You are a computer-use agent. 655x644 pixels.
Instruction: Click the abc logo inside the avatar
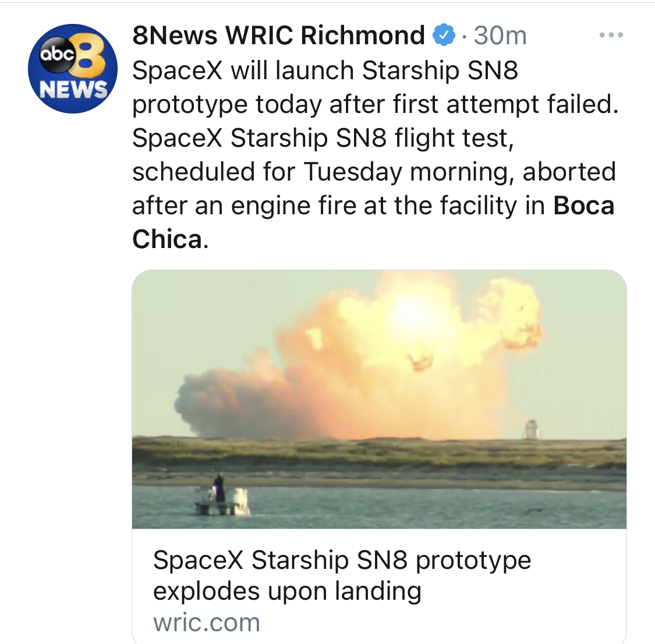pyautogui.click(x=57, y=54)
